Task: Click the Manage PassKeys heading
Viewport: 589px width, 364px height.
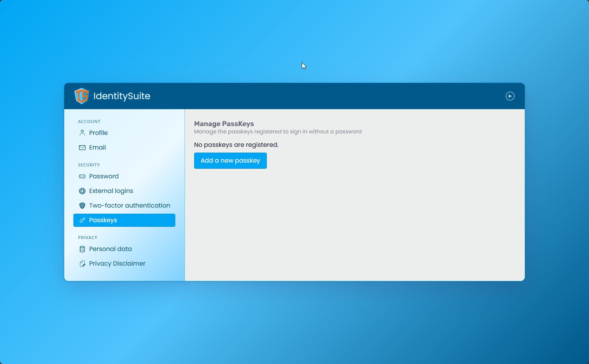Action: [224, 124]
